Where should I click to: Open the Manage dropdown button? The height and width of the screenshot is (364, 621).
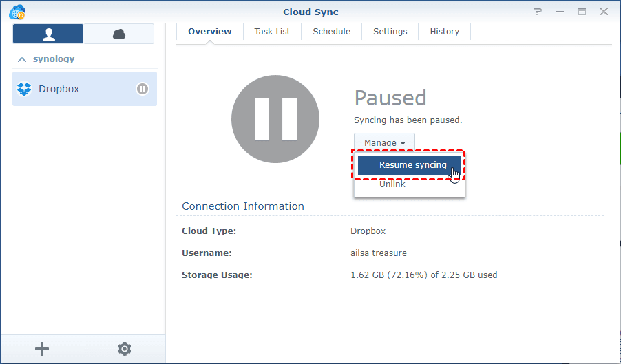click(x=384, y=143)
